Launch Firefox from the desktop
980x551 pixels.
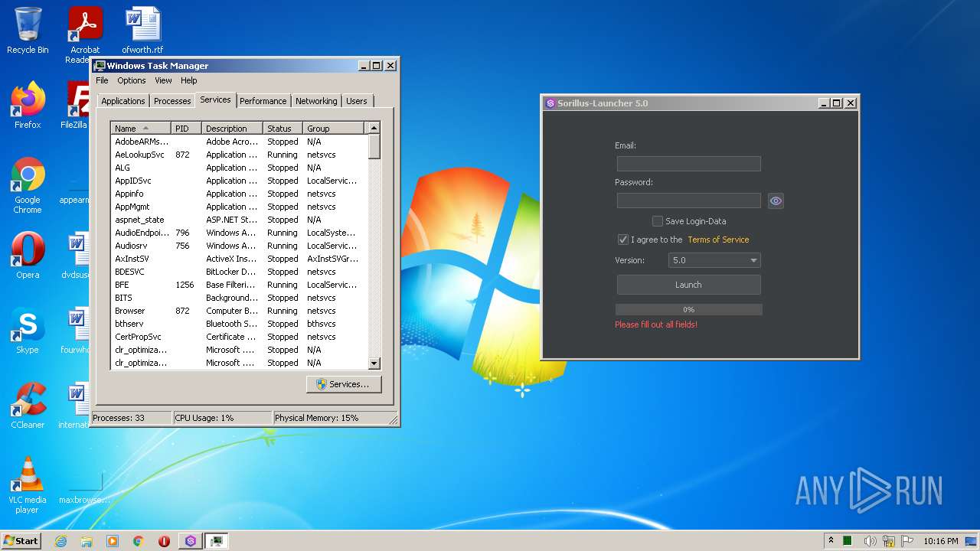click(x=28, y=105)
